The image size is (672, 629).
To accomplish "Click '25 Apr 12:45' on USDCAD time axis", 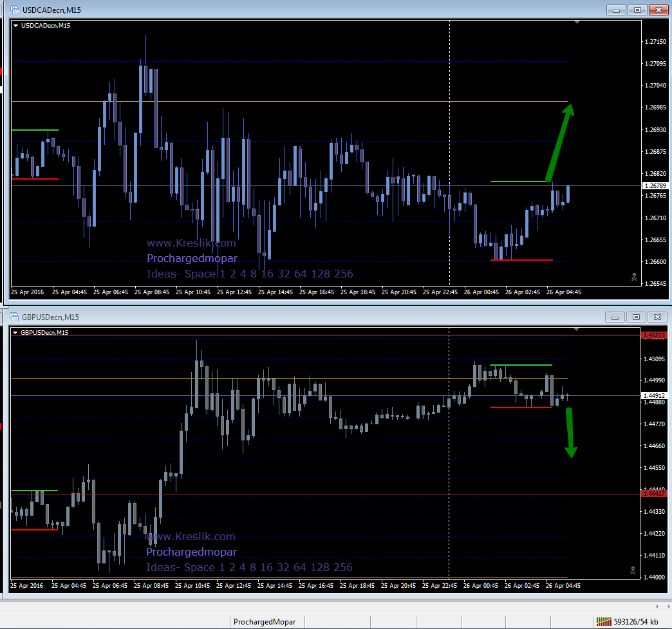I will 234,292.
